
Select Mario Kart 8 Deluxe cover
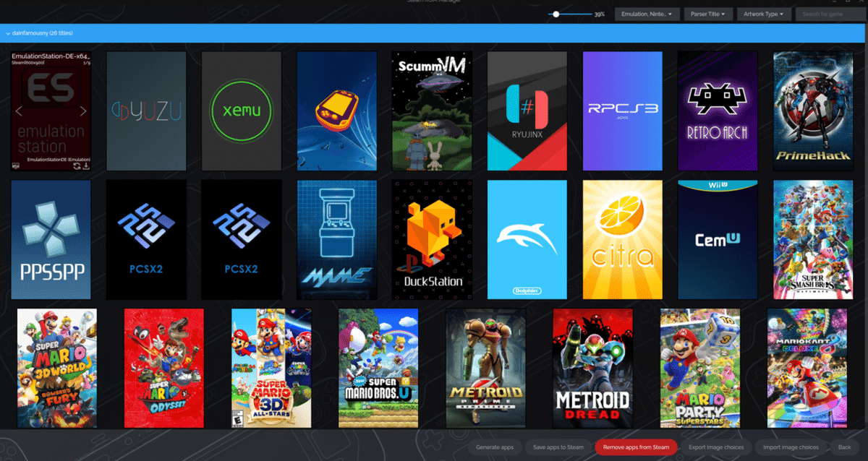(x=807, y=368)
